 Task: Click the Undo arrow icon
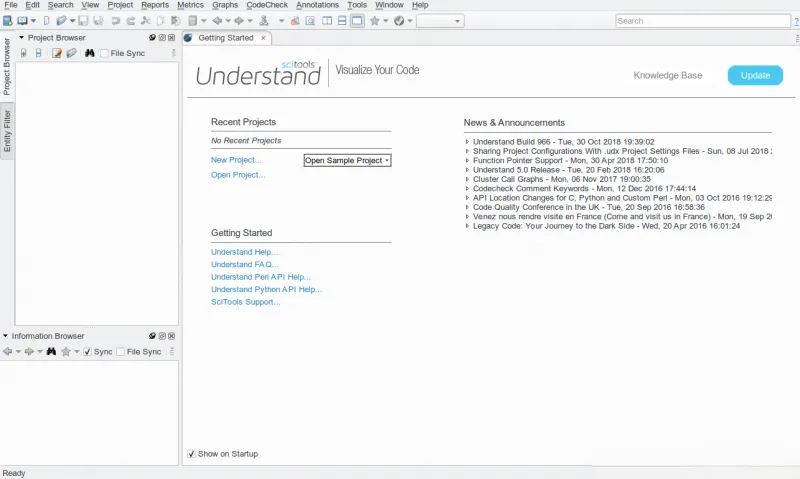[116, 21]
